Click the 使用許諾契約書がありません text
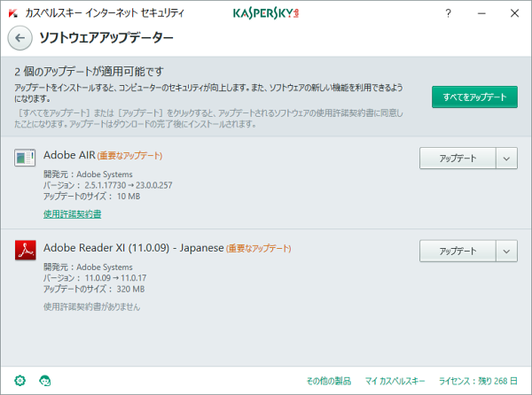The width and height of the screenshot is (532, 395). (x=91, y=306)
